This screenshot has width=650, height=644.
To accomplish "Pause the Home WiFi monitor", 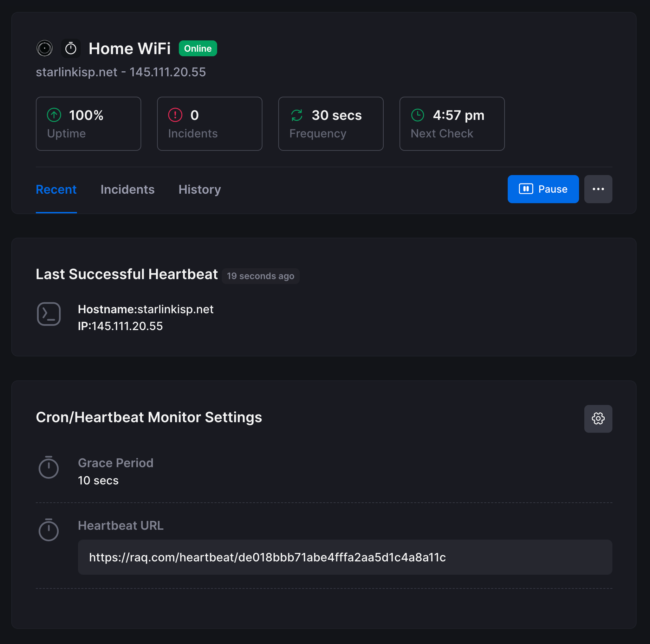I will 543,189.
